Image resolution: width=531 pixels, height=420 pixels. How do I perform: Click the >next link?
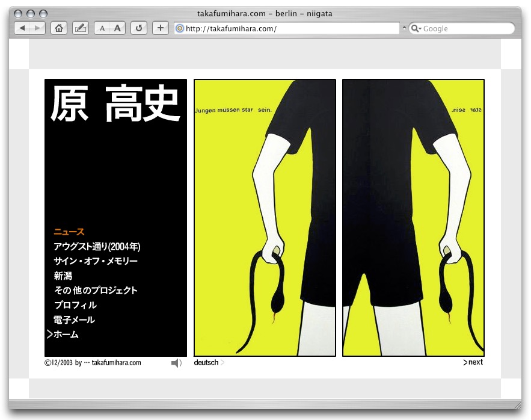coord(473,362)
